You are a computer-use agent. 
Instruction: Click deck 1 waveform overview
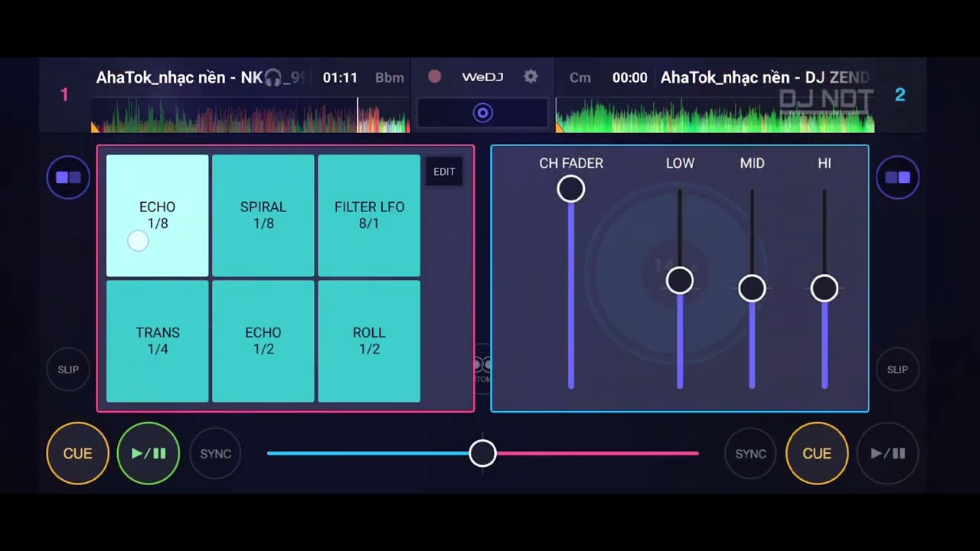point(250,115)
